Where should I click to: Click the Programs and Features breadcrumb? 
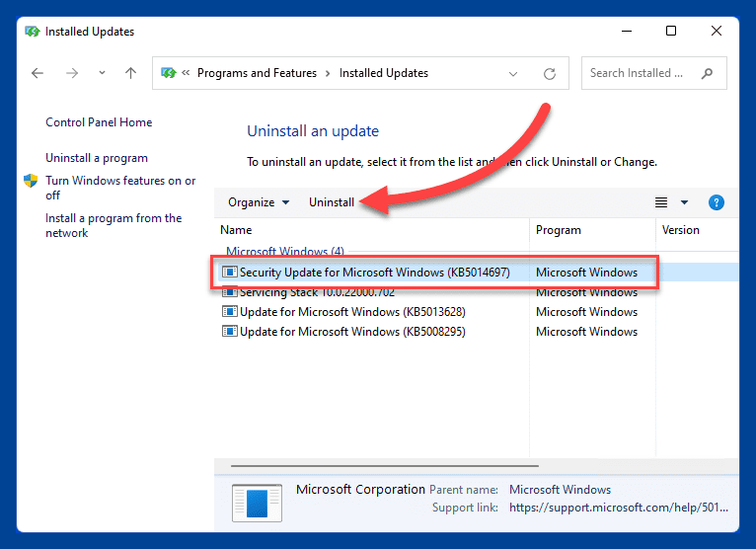257,73
